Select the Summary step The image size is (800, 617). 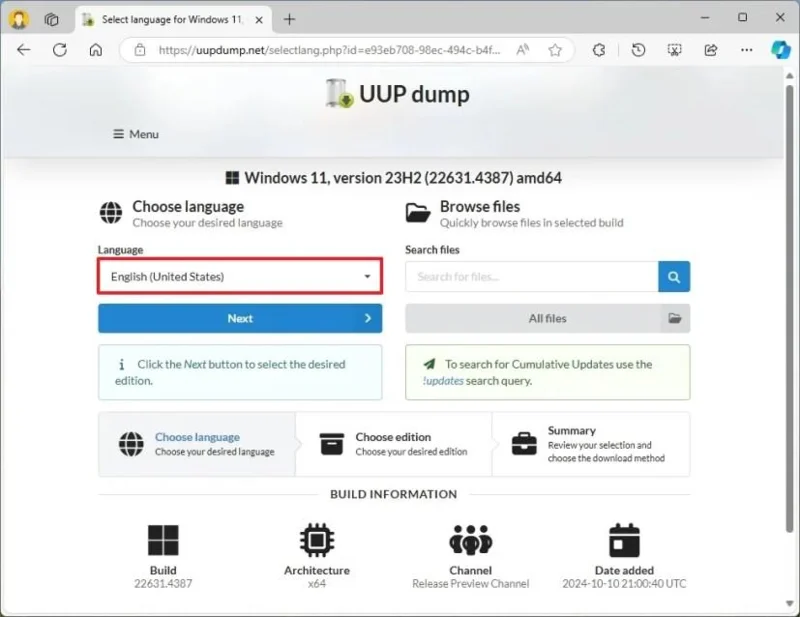[x=591, y=444]
